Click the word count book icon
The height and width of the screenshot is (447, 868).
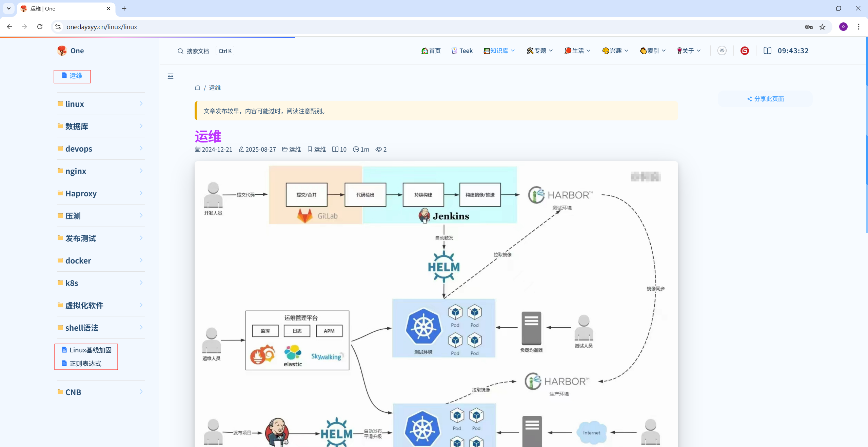[335, 149]
